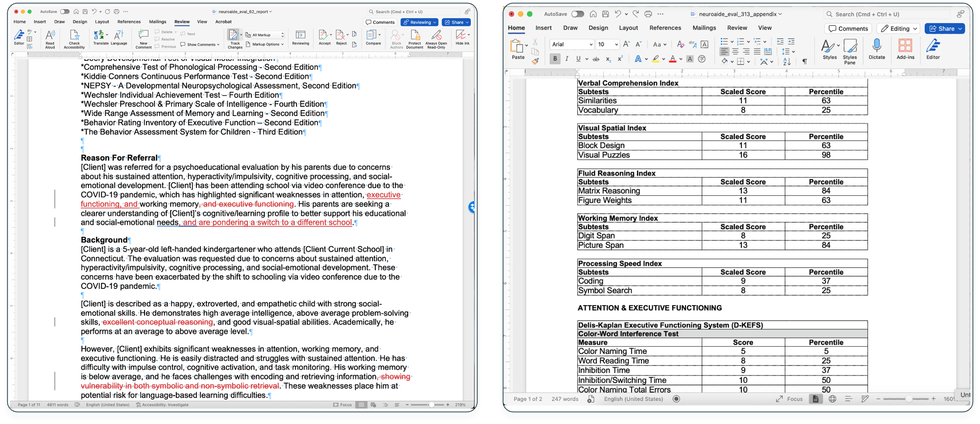Toggle Italic formatting in appendix window
The width and height of the screenshot is (980, 424).
coord(567,59)
